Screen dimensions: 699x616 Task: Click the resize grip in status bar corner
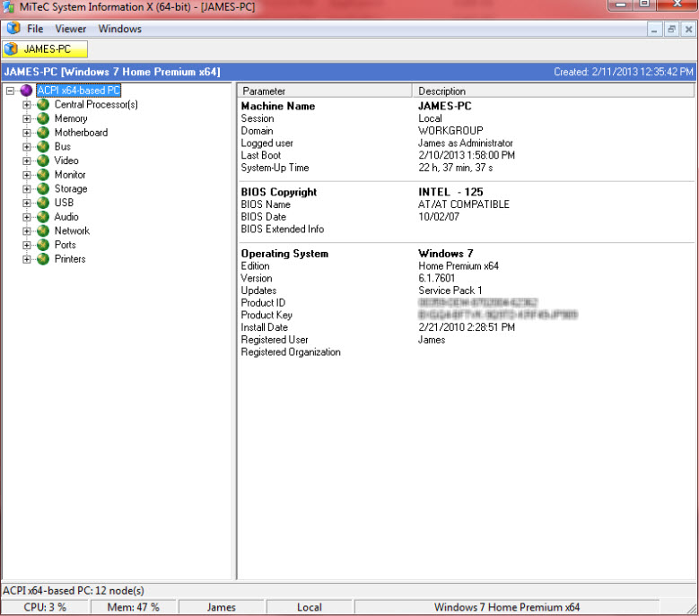click(x=693, y=609)
